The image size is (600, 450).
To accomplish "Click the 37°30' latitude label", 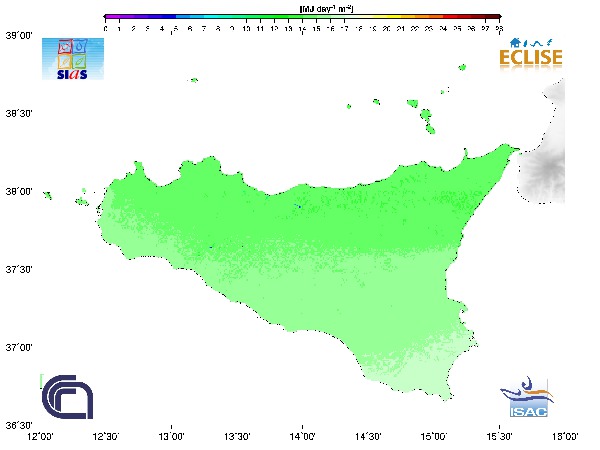I will tap(19, 270).
